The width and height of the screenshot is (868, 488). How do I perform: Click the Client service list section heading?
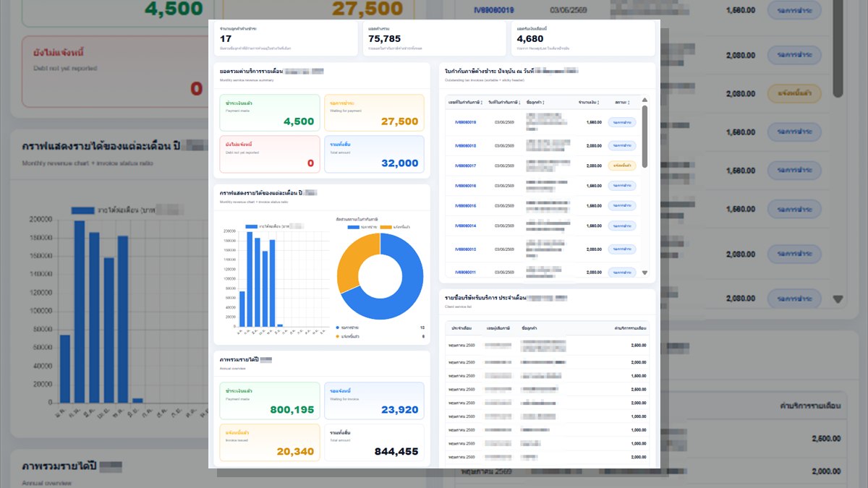459,307
